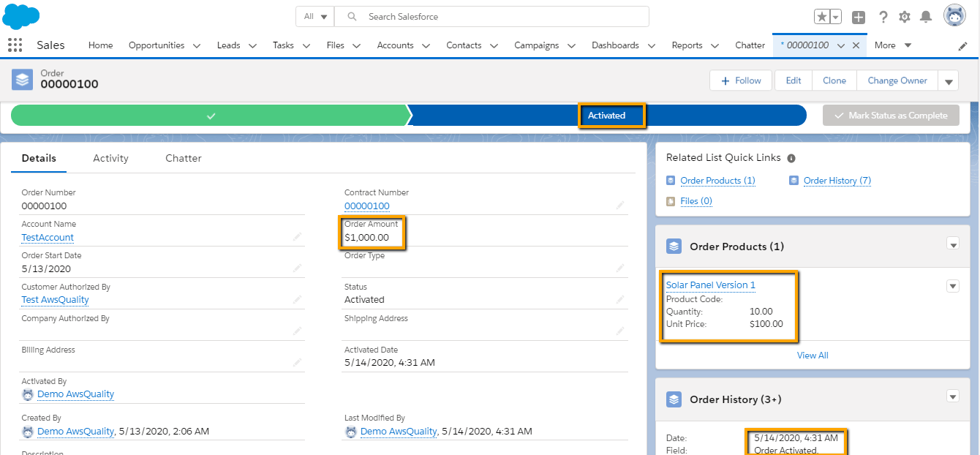Screen dimensions: 980x455
Task: Expand the Leads nav dropdown chevron
Action: click(x=252, y=45)
